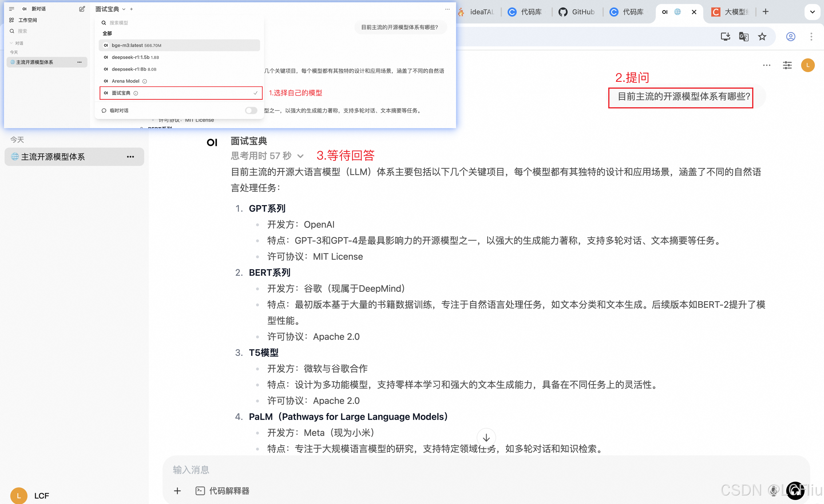The image size is (824, 504).
Task: Open the chat controls sliders icon
Action: pos(788,65)
